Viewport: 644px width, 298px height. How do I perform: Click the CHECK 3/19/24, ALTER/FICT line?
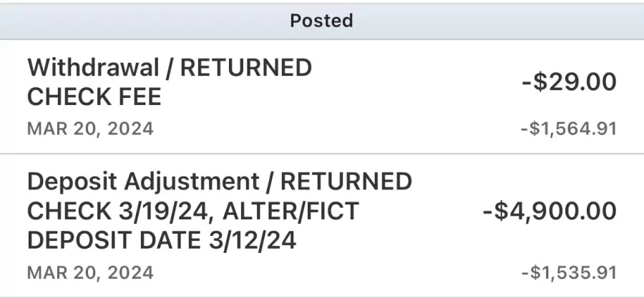click(x=193, y=211)
